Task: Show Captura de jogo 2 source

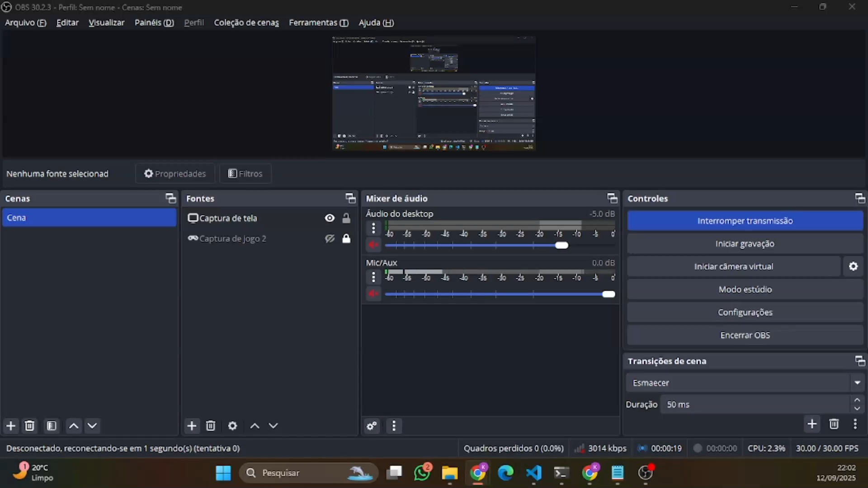Action: (330, 239)
